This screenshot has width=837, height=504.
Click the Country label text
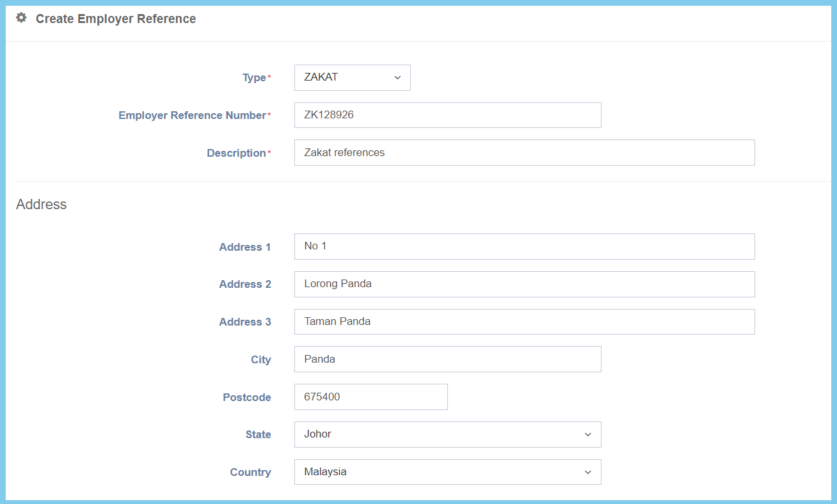point(250,473)
